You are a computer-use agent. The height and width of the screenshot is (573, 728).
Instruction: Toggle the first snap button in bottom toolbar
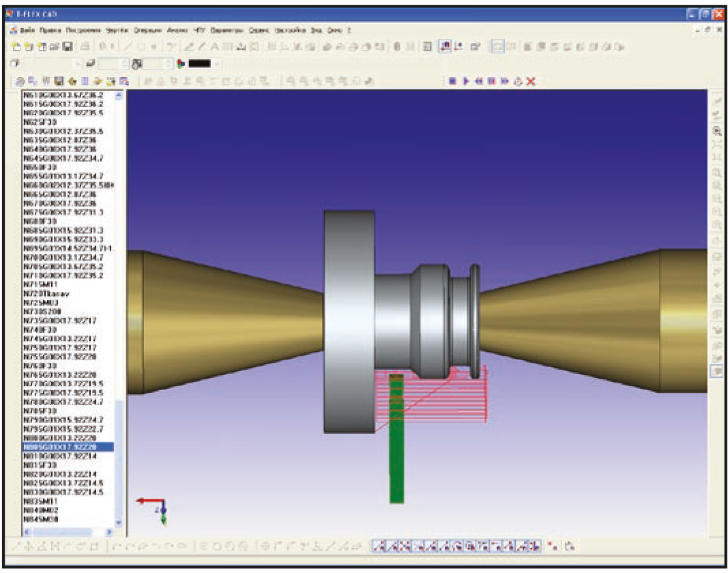pyautogui.click(x=378, y=546)
